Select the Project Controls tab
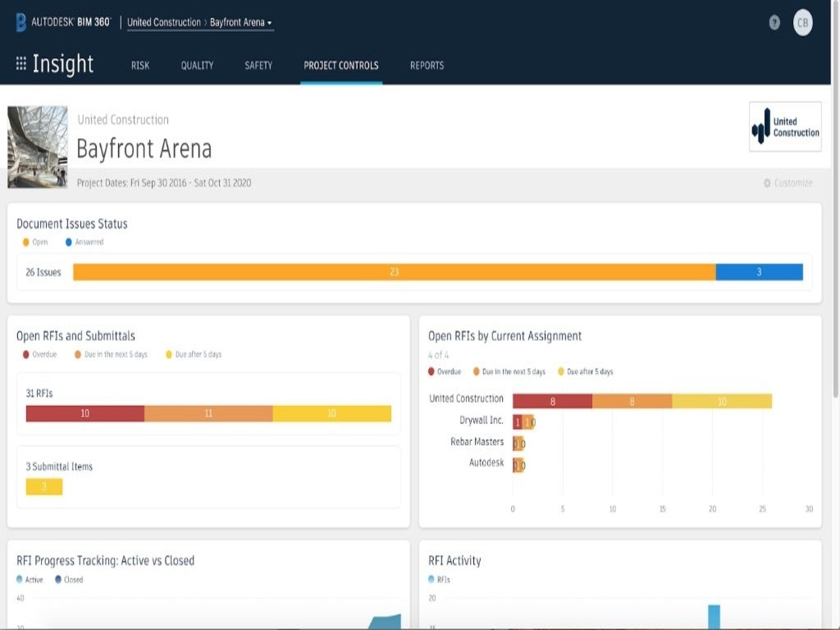 pos(340,66)
